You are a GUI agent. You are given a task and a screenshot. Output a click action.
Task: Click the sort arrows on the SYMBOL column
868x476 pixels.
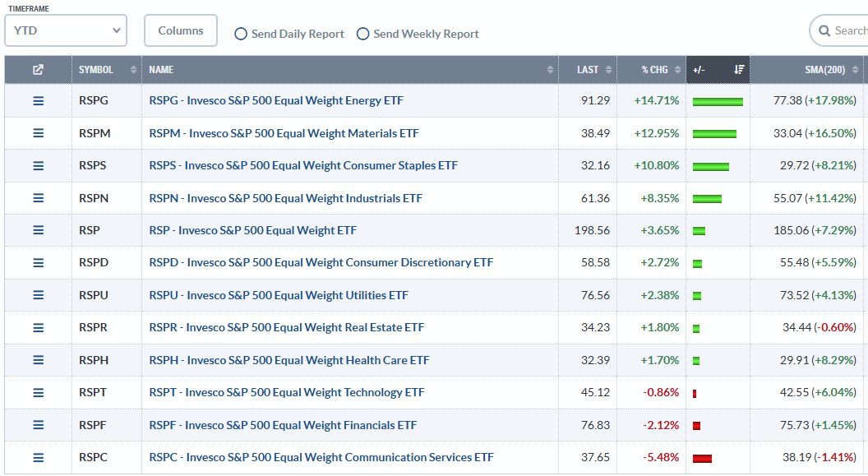132,70
